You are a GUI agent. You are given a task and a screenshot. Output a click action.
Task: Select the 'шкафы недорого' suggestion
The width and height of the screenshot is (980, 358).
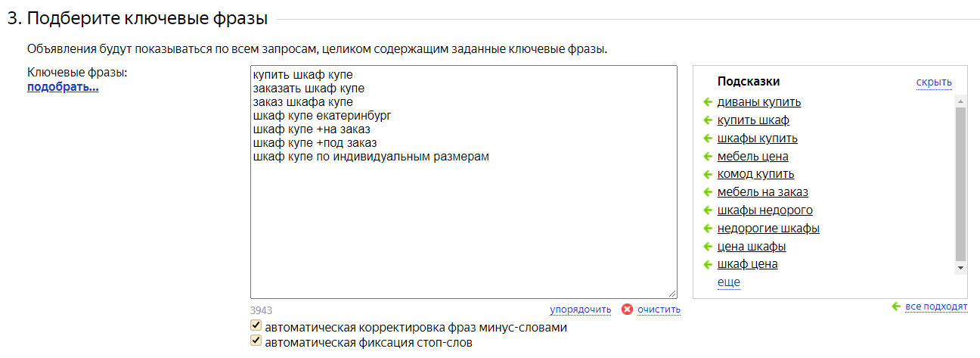(764, 210)
